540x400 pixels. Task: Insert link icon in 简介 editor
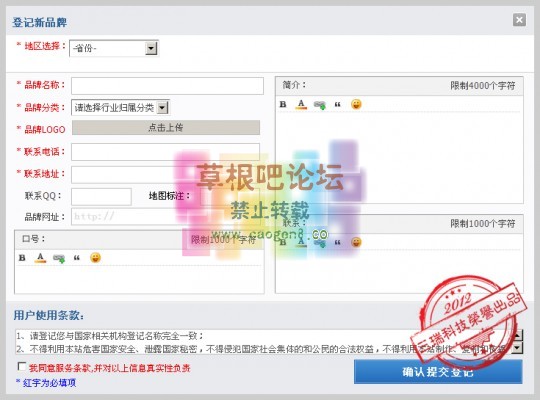(320, 105)
